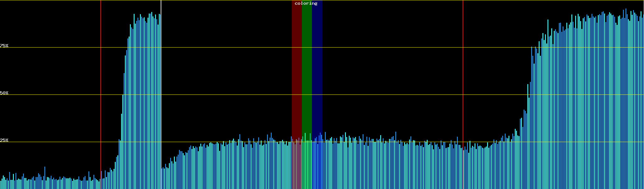Select the dark red coloring band
This screenshot has width=644, height=189.
point(297,63)
